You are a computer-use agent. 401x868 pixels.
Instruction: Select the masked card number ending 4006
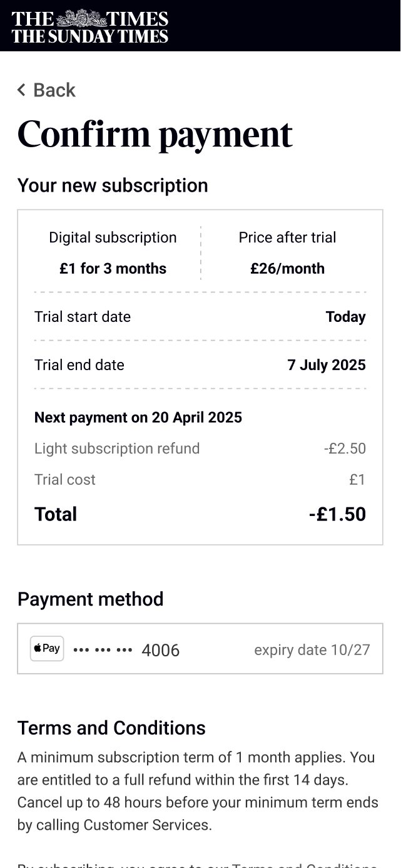[x=126, y=650]
